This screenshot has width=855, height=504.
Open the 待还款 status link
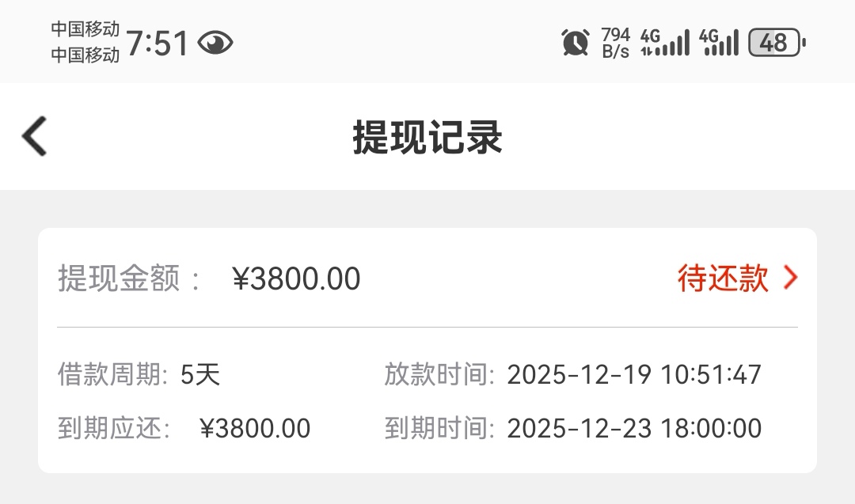[x=723, y=278]
